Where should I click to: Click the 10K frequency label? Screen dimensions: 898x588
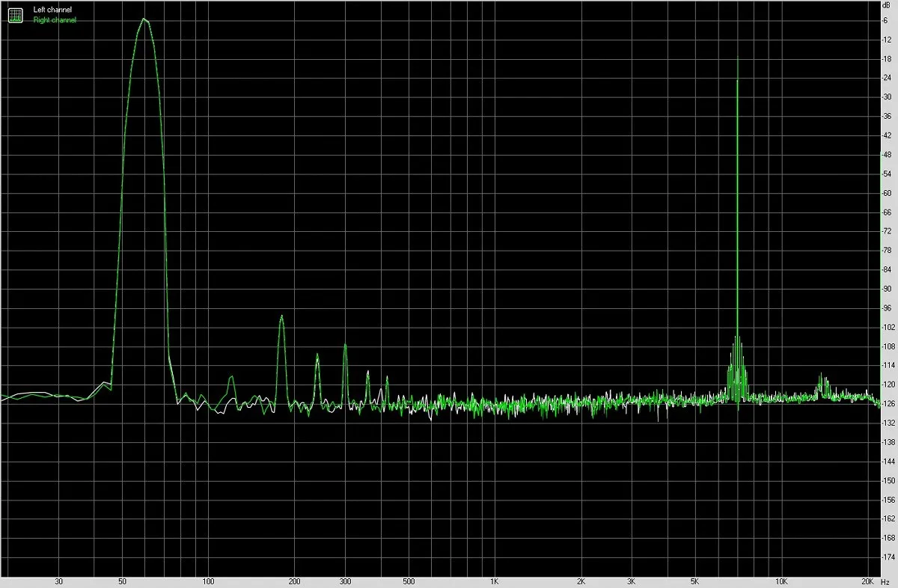pos(781,581)
